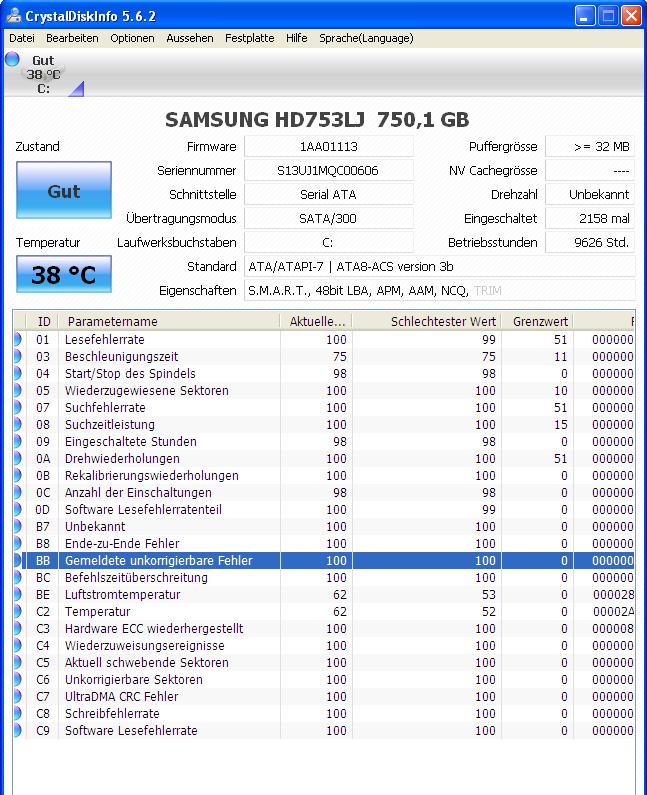This screenshot has width=647, height=795.
Task: Click the status icon of row 05 Wiederzugewiesene Sektoren
Action: coord(18,390)
